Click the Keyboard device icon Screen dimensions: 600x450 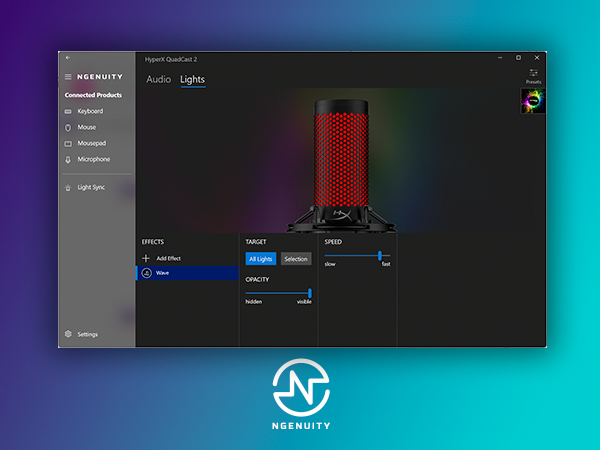68,112
